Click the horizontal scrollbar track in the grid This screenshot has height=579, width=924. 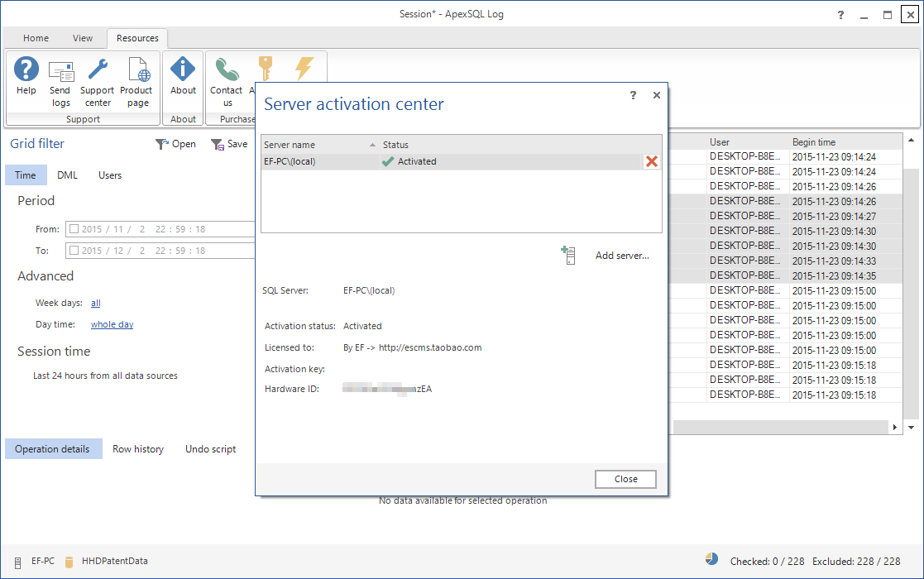click(780, 427)
